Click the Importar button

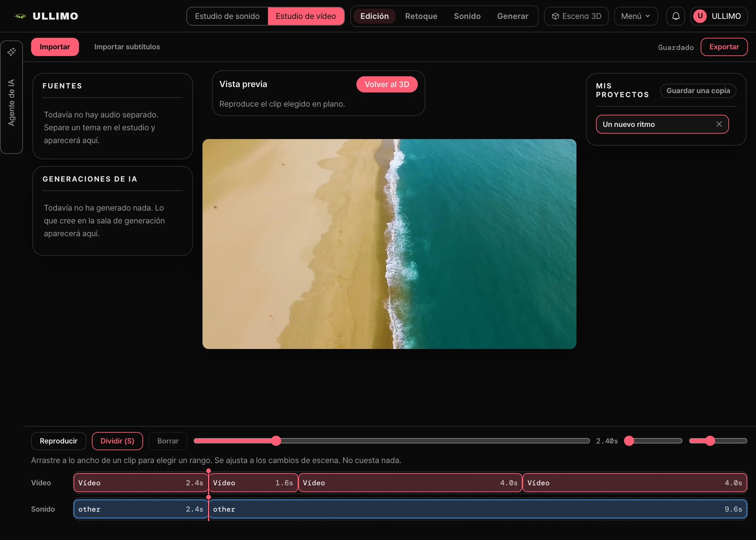(55, 47)
